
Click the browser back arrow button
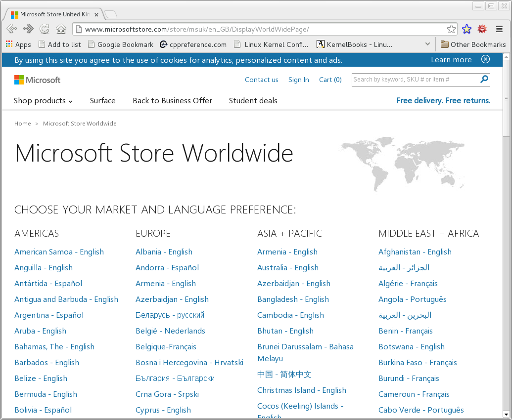[x=12, y=29]
